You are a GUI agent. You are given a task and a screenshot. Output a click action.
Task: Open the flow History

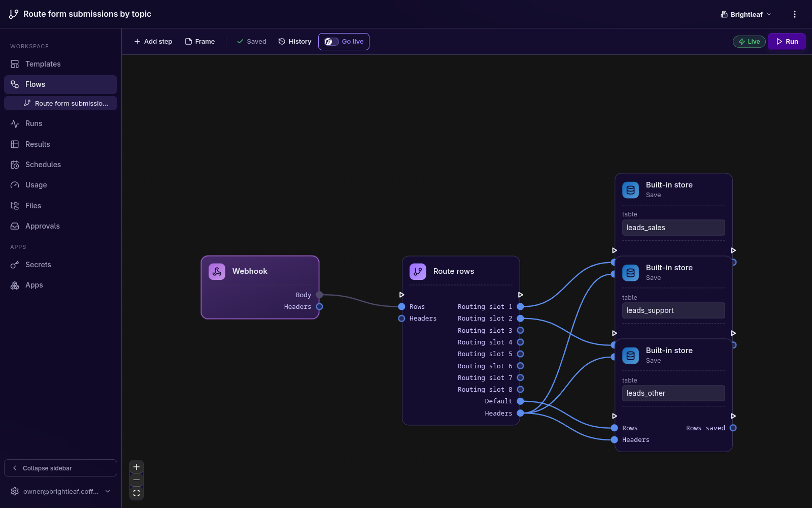[x=295, y=42]
